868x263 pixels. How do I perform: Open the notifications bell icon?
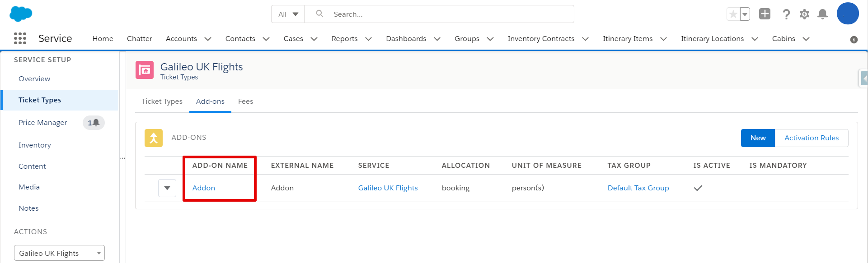tap(822, 14)
